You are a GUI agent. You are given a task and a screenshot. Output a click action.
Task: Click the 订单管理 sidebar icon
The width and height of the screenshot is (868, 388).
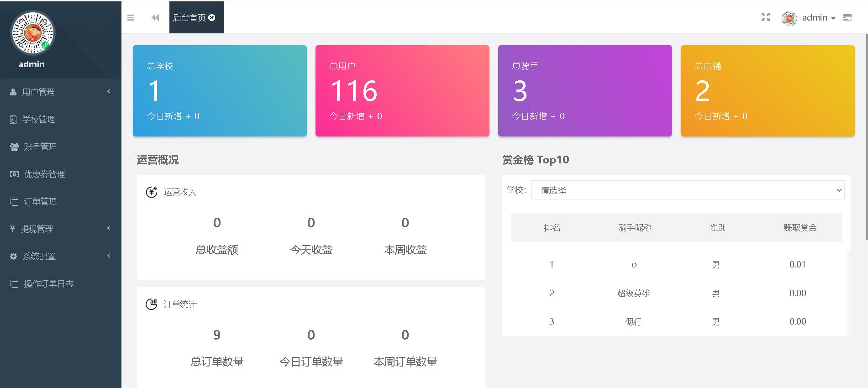click(14, 201)
